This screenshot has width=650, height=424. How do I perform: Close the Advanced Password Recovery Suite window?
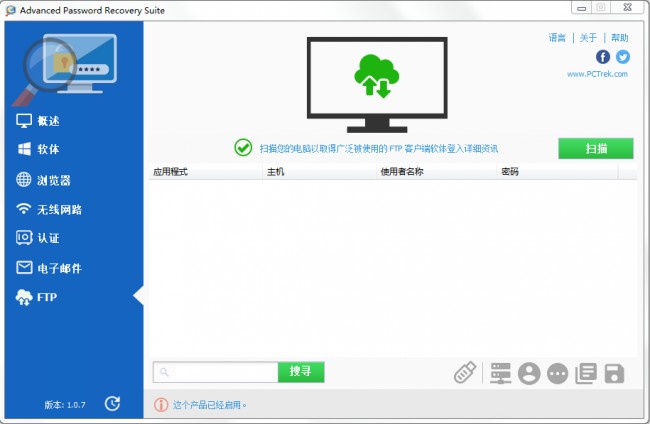coord(628,7)
